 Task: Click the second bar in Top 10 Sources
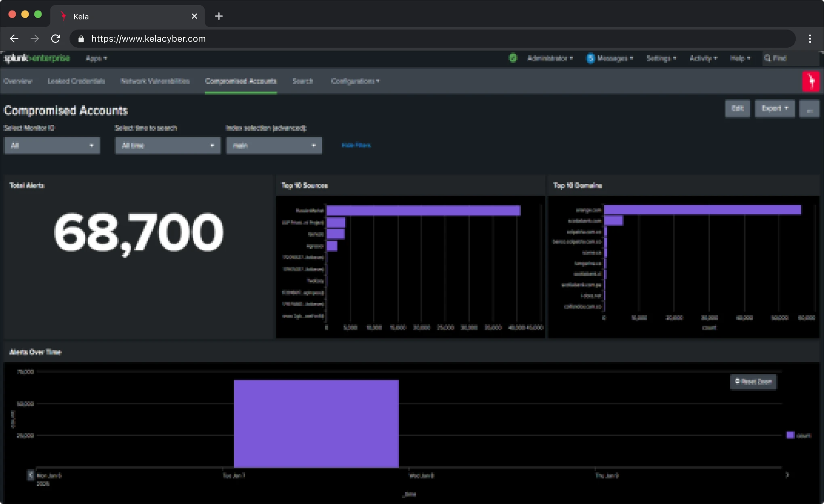[x=336, y=223]
